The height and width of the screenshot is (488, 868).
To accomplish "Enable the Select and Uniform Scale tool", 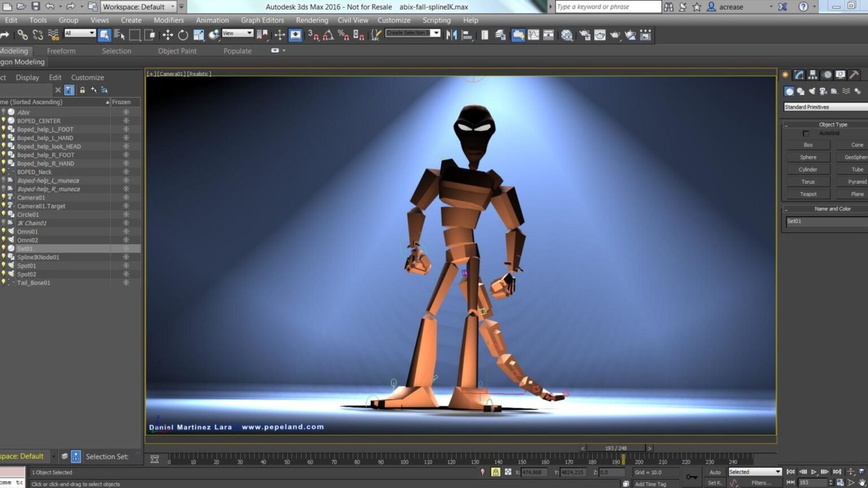I will (198, 35).
